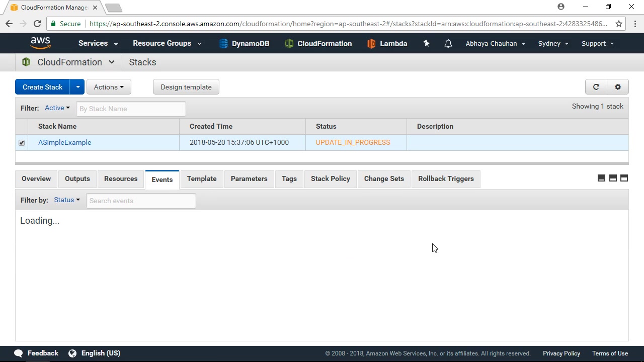Click the pin shortcuts icon
The image size is (644, 362).
tap(426, 43)
